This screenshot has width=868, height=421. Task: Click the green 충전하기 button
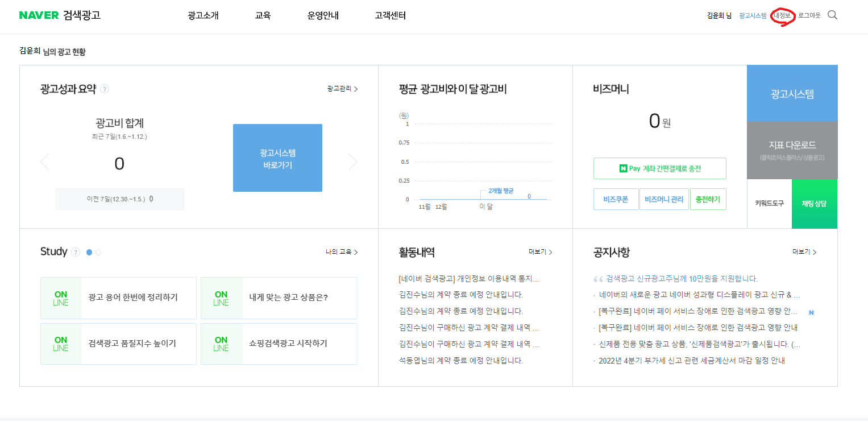708,200
